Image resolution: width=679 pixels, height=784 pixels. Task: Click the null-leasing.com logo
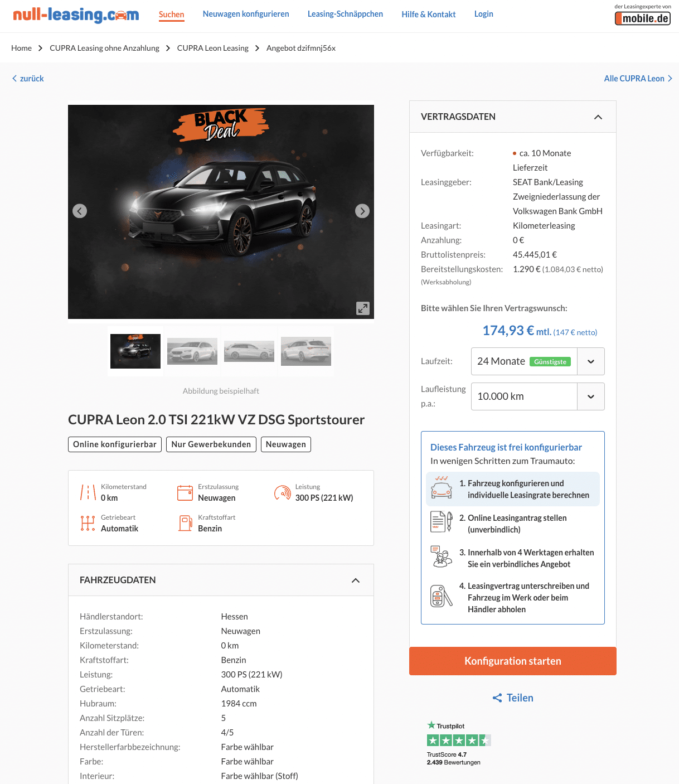pyautogui.click(x=76, y=15)
